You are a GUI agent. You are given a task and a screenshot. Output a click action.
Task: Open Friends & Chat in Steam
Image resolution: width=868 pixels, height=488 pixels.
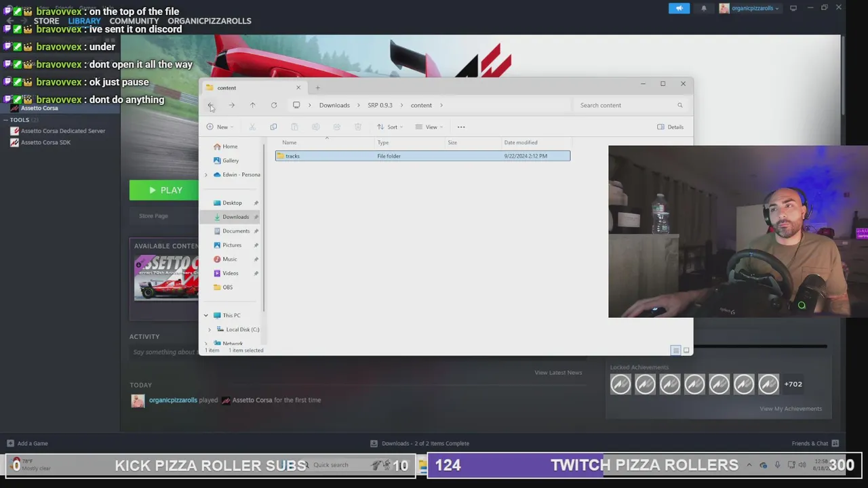pyautogui.click(x=814, y=443)
